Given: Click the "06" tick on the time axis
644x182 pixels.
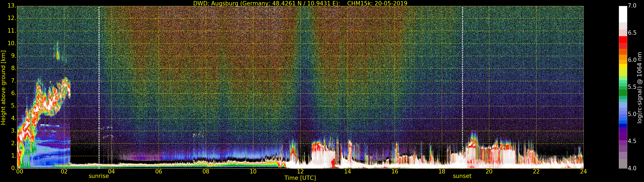Looking at the screenshot, I should (158, 171).
